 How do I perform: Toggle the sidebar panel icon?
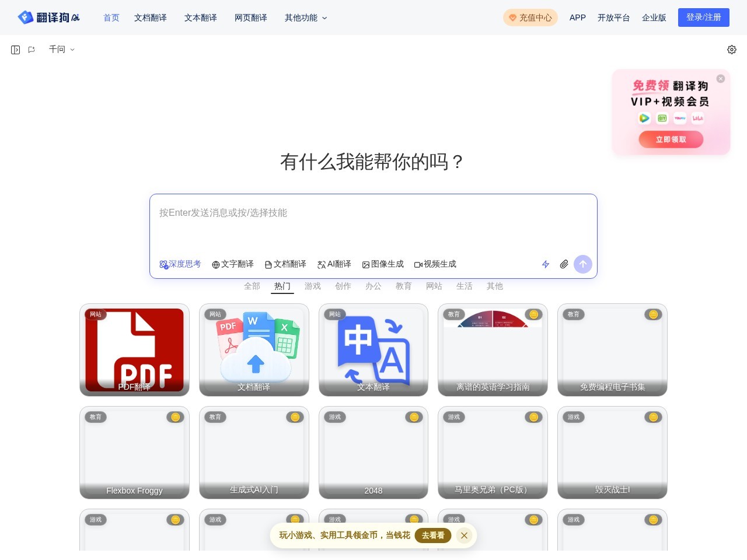click(16, 50)
